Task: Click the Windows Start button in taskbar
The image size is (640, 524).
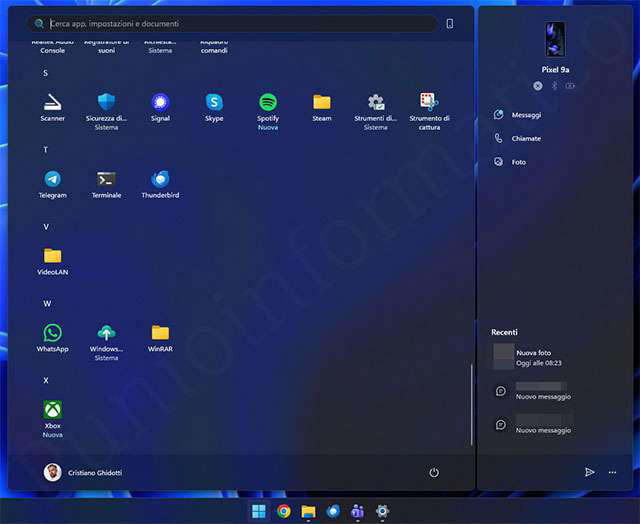Action: (259, 511)
